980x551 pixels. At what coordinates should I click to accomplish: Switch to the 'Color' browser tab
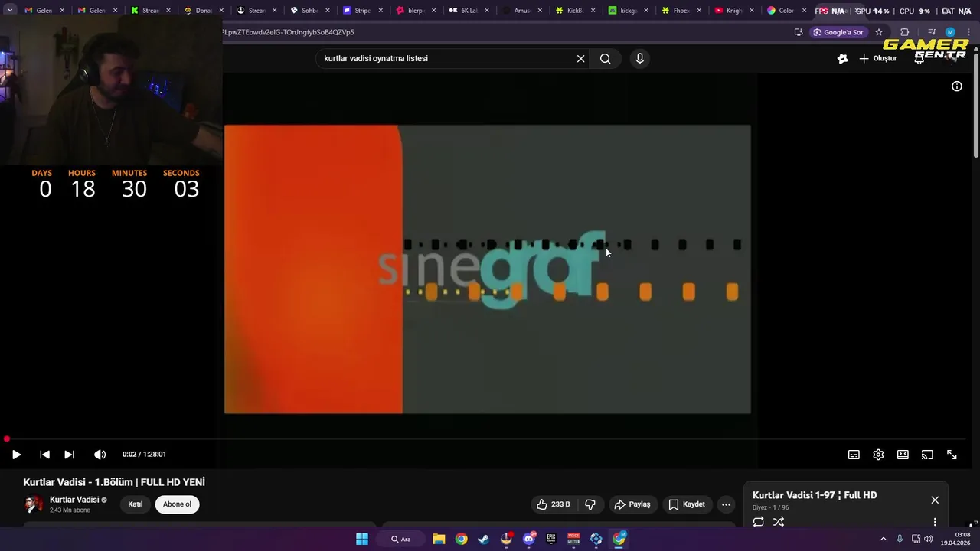(786, 11)
